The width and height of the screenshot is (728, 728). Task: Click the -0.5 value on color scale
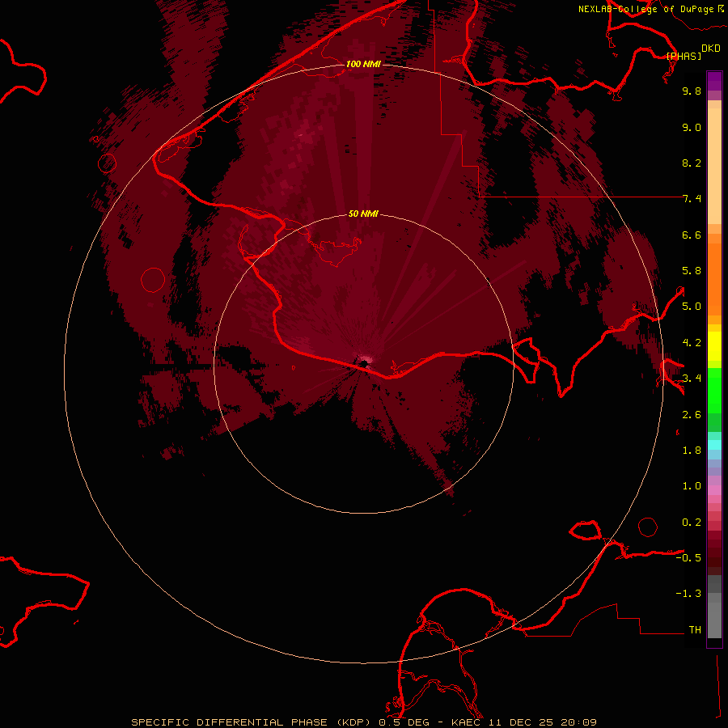tap(688, 558)
